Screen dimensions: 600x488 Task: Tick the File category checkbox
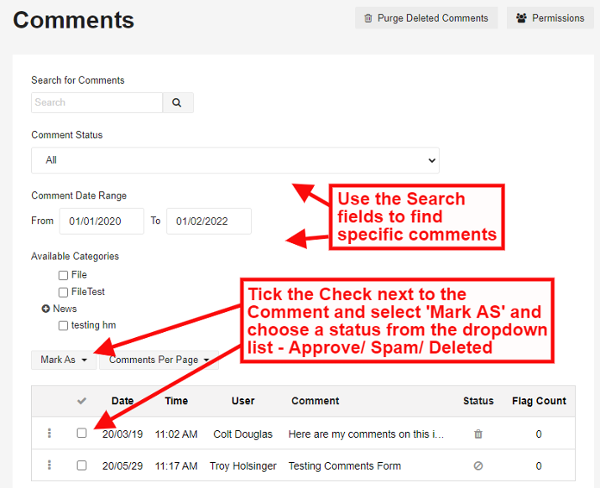pos(63,275)
